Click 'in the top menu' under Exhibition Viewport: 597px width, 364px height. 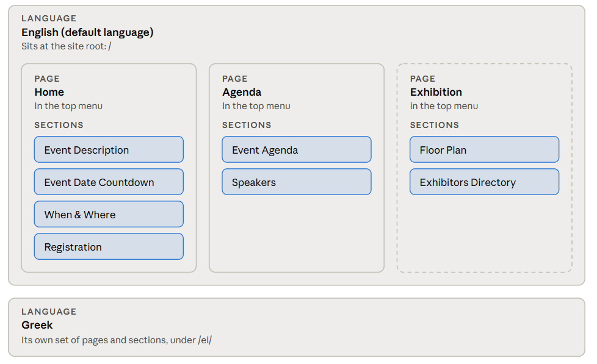coord(444,106)
